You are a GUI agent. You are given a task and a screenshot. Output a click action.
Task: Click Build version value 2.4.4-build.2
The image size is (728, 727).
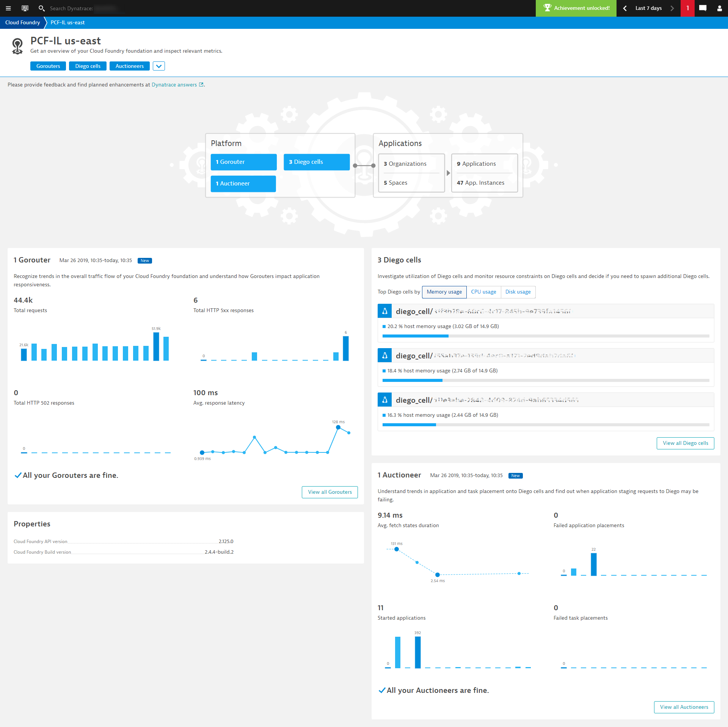coord(219,552)
